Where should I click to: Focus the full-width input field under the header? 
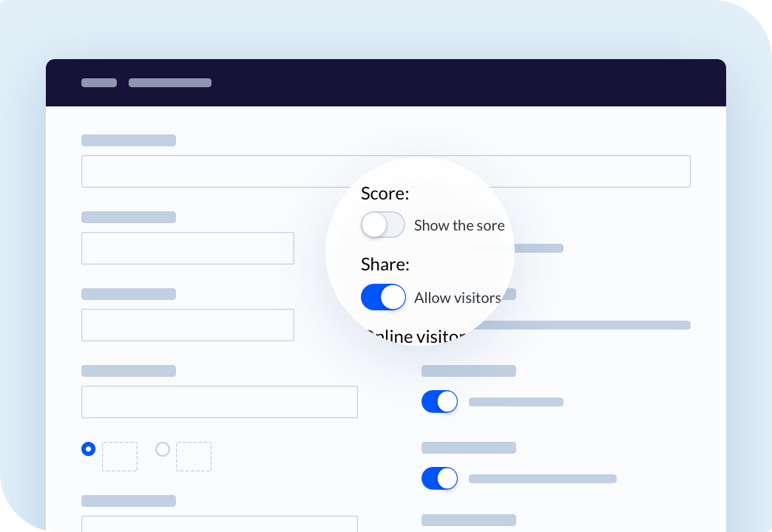pyautogui.click(x=385, y=171)
